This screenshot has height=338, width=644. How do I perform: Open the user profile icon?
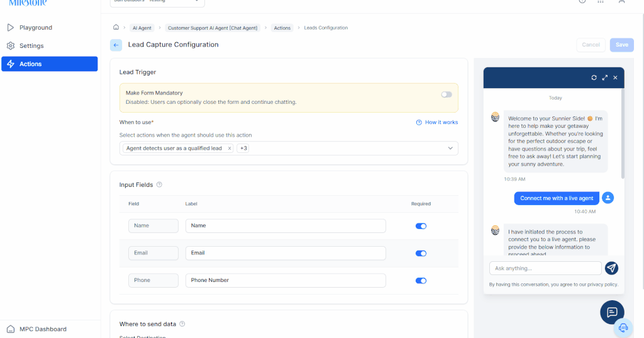pos(622,1)
